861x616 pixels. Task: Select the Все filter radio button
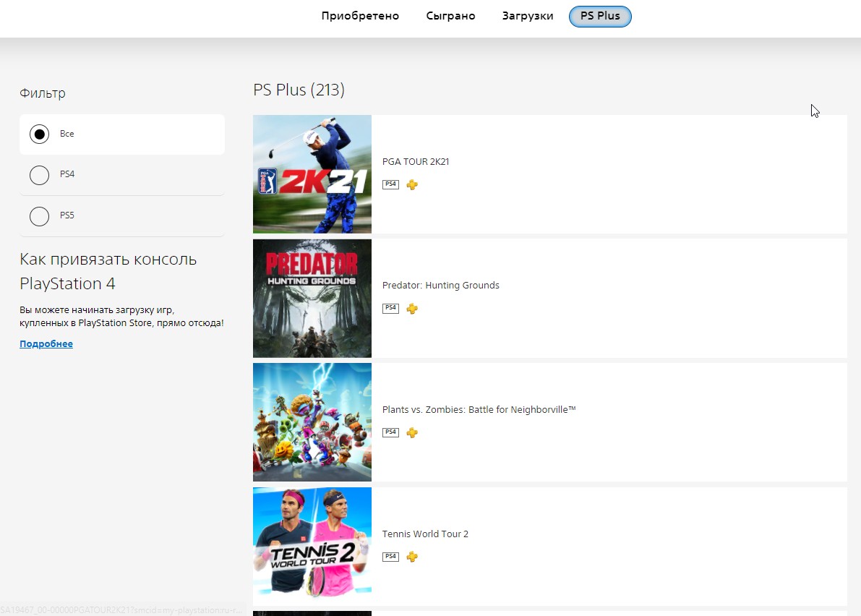(x=40, y=134)
